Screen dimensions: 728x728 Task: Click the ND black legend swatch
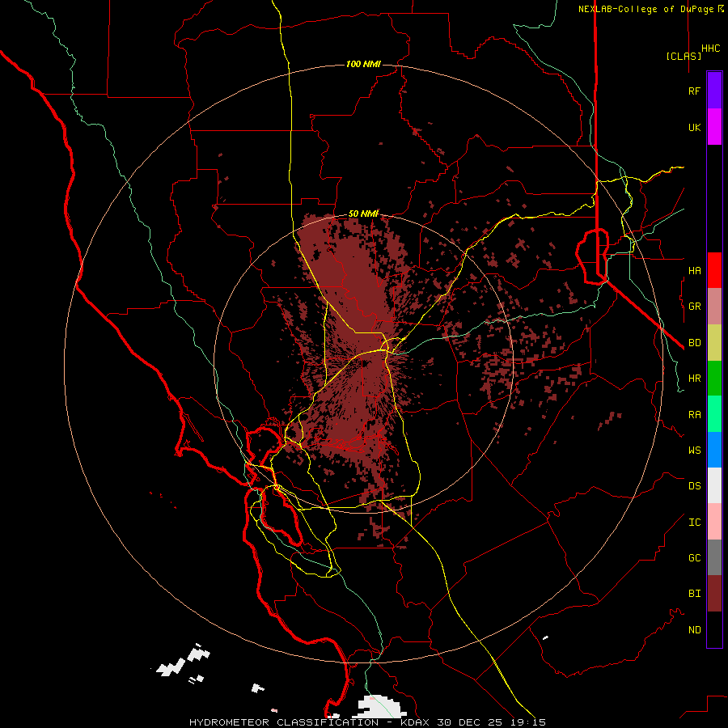tap(714, 629)
